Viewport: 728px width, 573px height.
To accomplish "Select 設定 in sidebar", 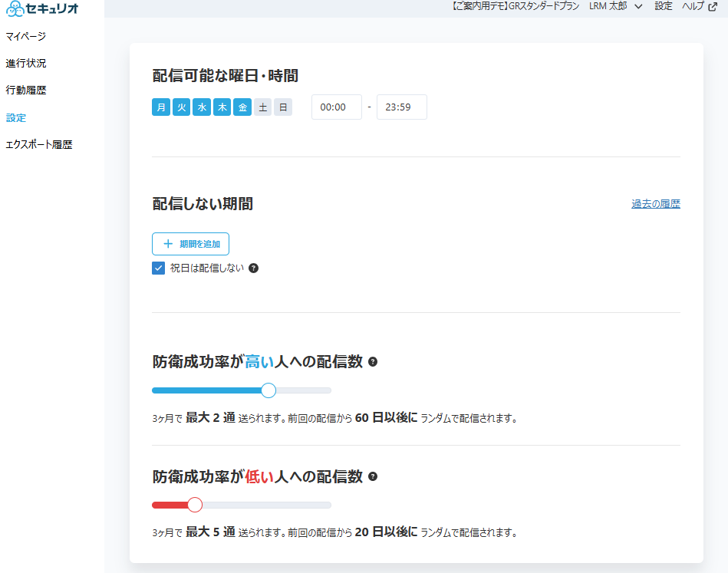I will pyautogui.click(x=16, y=118).
